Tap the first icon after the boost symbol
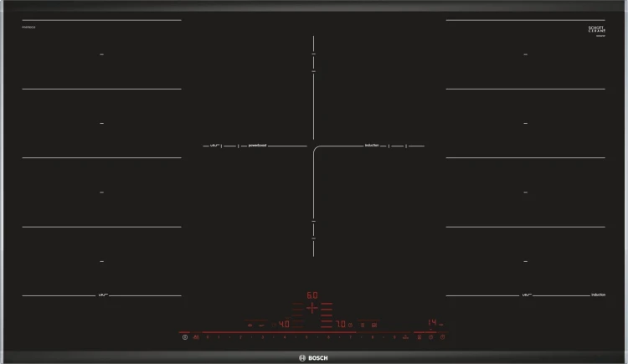This screenshot has width=628, height=364. click(420, 337)
